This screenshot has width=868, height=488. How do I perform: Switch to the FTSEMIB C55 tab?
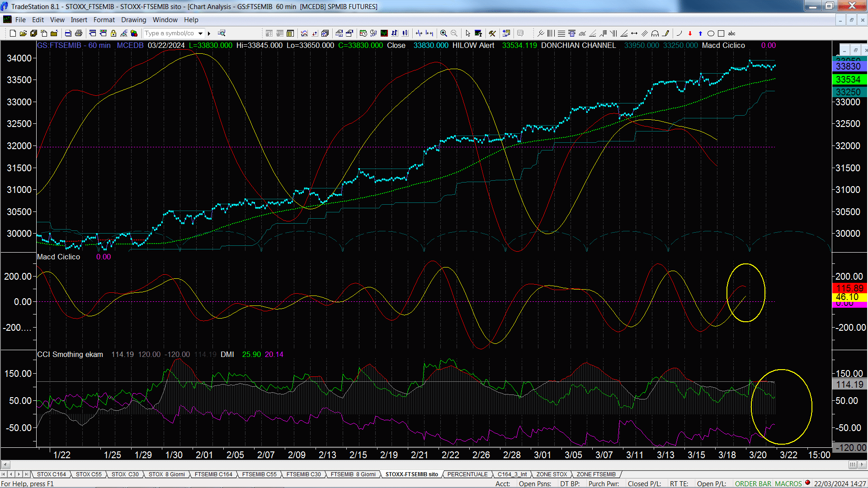[x=259, y=474]
